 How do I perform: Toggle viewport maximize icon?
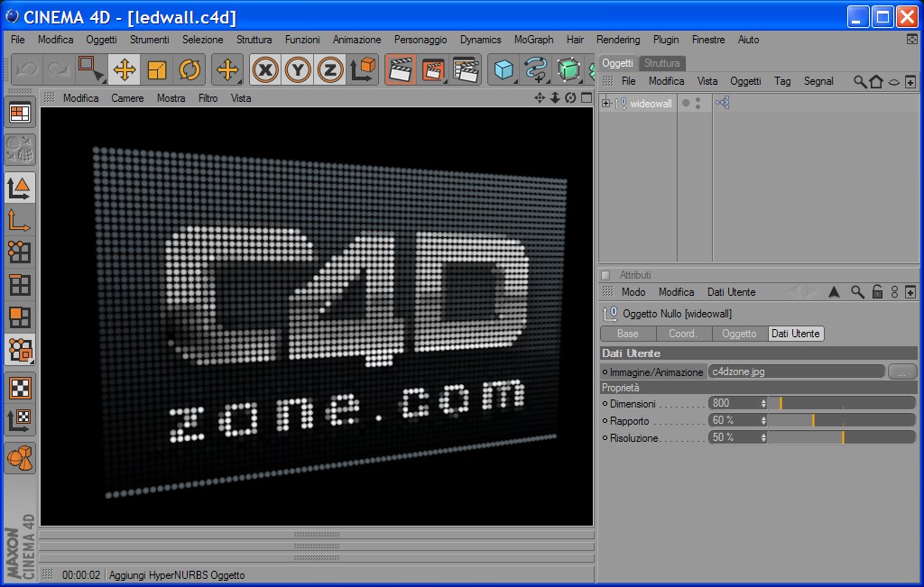(x=587, y=97)
